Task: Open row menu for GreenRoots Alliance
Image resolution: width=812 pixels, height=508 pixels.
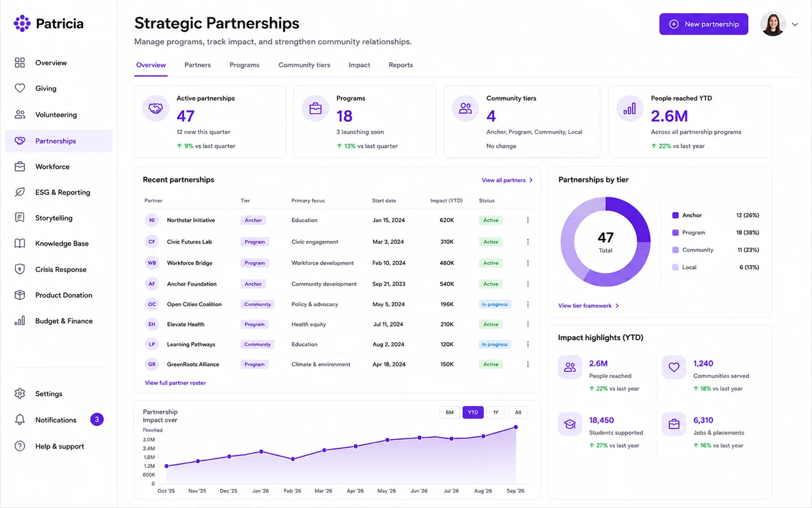Action: [x=528, y=364]
